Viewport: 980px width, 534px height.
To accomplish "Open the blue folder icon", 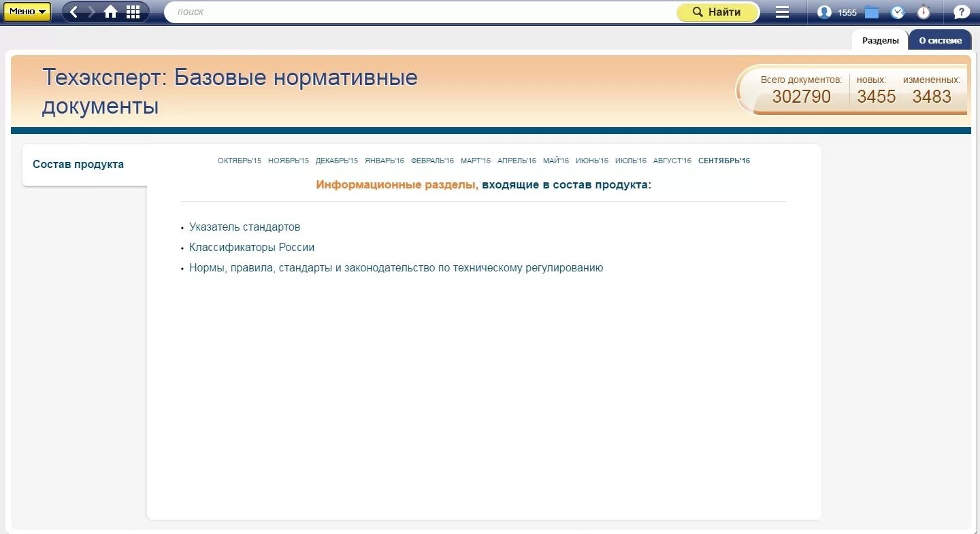I will [x=872, y=12].
